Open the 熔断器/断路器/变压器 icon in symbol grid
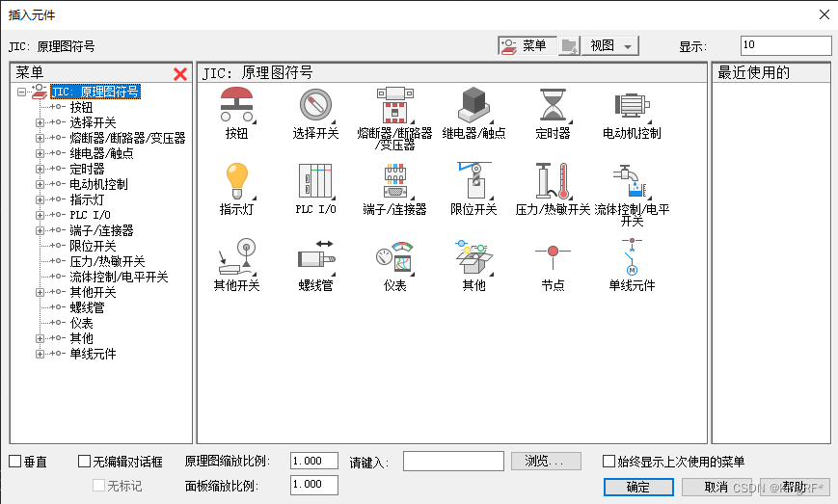The width and height of the screenshot is (838, 504). pyautogui.click(x=395, y=105)
